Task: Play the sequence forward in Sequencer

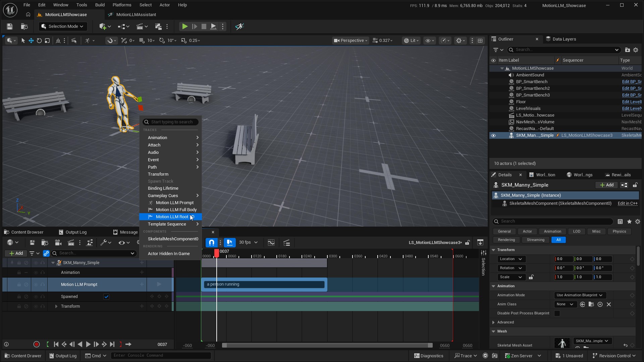Action: point(88,345)
